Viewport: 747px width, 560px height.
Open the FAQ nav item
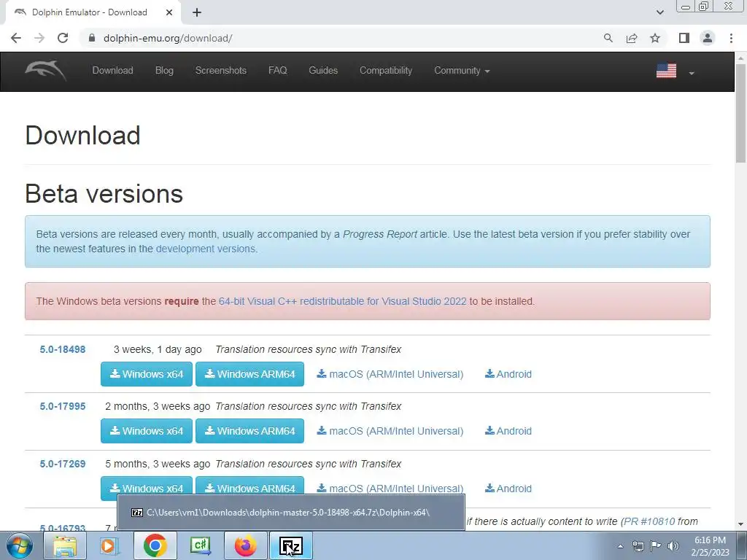coord(278,71)
